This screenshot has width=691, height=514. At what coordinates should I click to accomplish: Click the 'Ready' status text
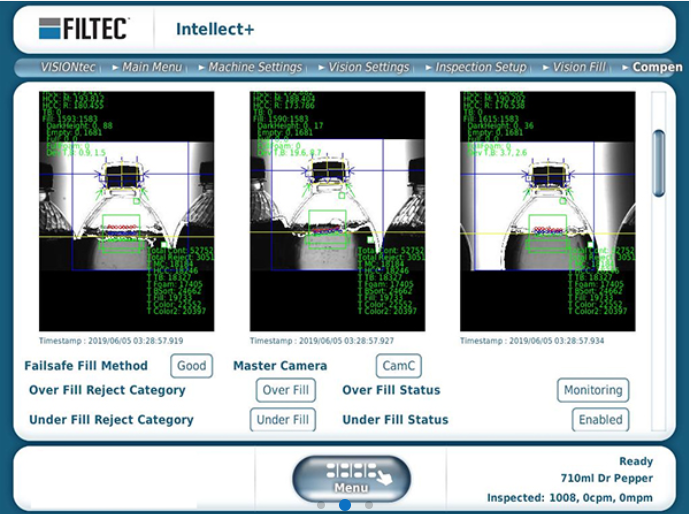[636, 462]
